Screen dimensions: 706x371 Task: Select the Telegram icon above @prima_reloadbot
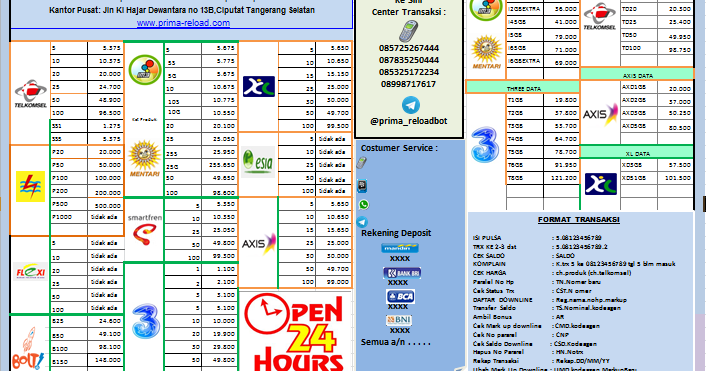(x=410, y=105)
